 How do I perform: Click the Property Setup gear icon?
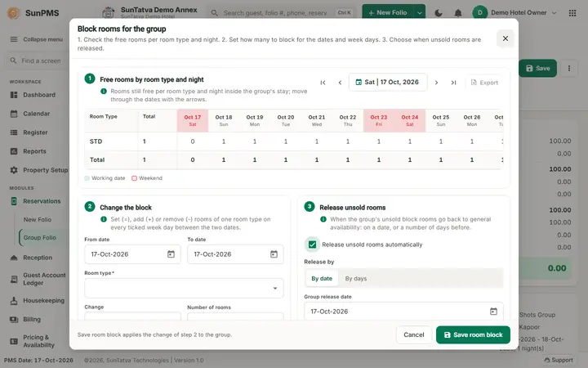point(14,170)
